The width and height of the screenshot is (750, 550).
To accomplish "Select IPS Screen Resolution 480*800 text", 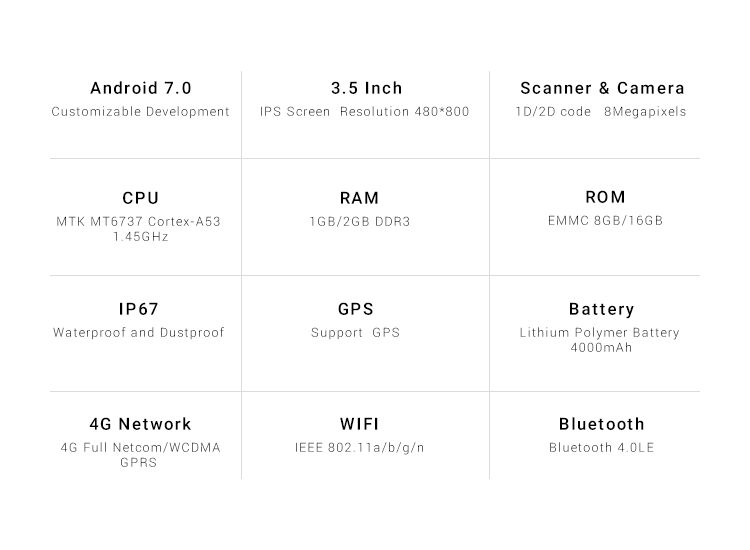I will [x=364, y=111].
